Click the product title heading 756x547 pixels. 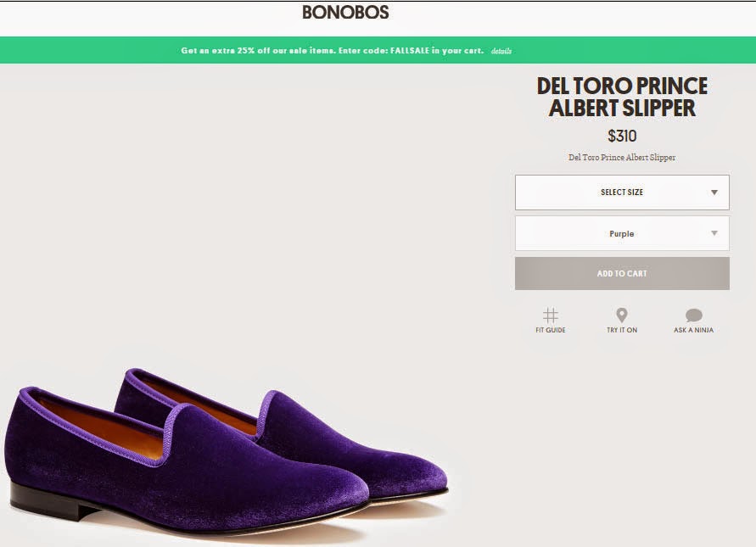622,97
